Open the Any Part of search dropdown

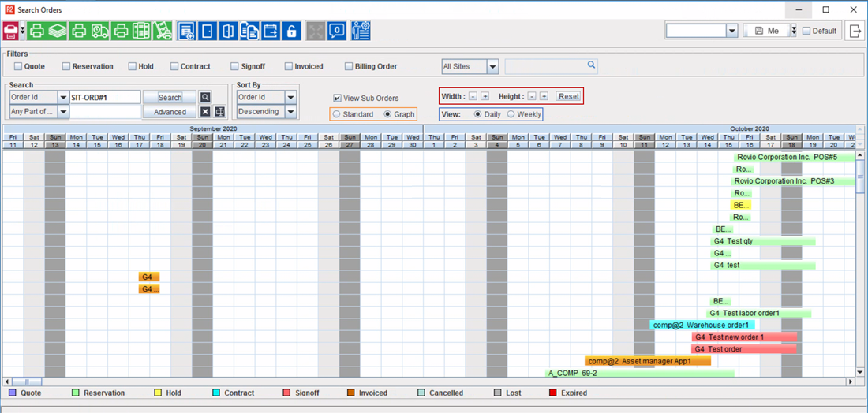[63, 112]
